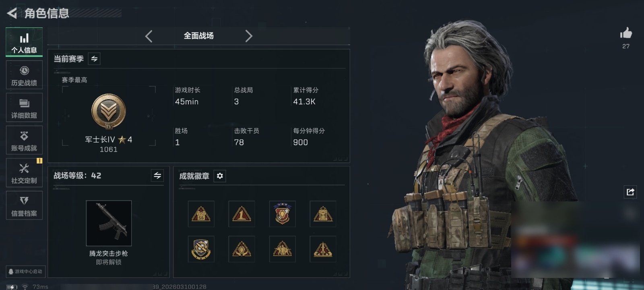Click the 游戏中心启动 button
Viewport: 644px width, 290px height.
25,271
